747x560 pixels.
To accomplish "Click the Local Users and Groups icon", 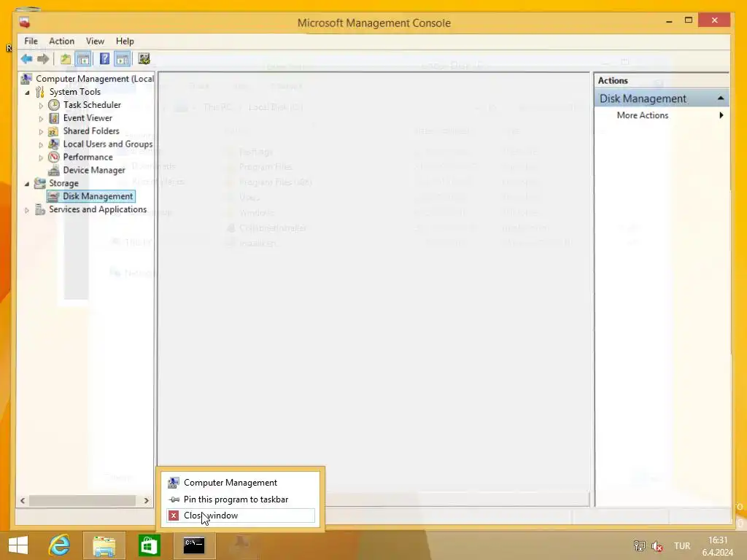I will (x=54, y=144).
